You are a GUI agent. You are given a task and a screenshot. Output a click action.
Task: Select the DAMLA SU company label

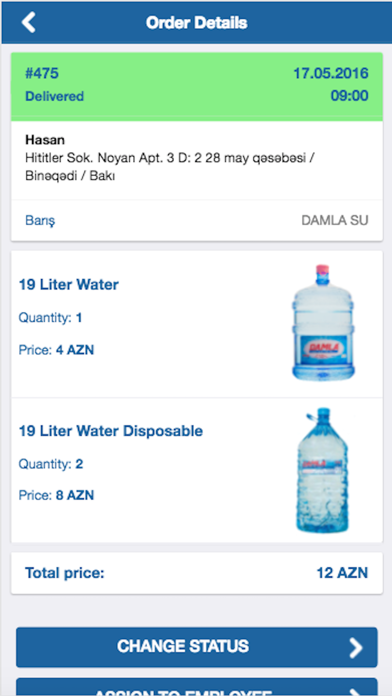tap(335, 221)
